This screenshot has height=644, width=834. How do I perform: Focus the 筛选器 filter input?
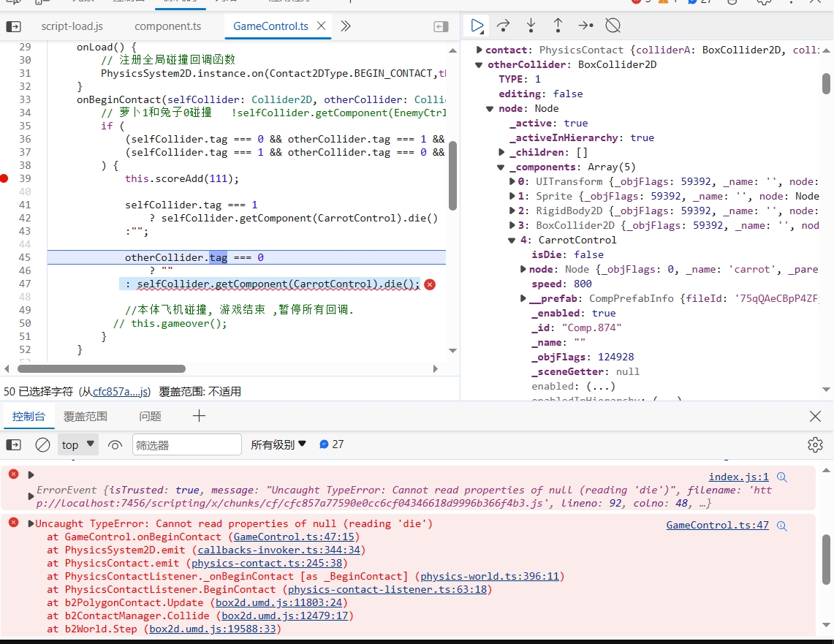tap(187, 444)
